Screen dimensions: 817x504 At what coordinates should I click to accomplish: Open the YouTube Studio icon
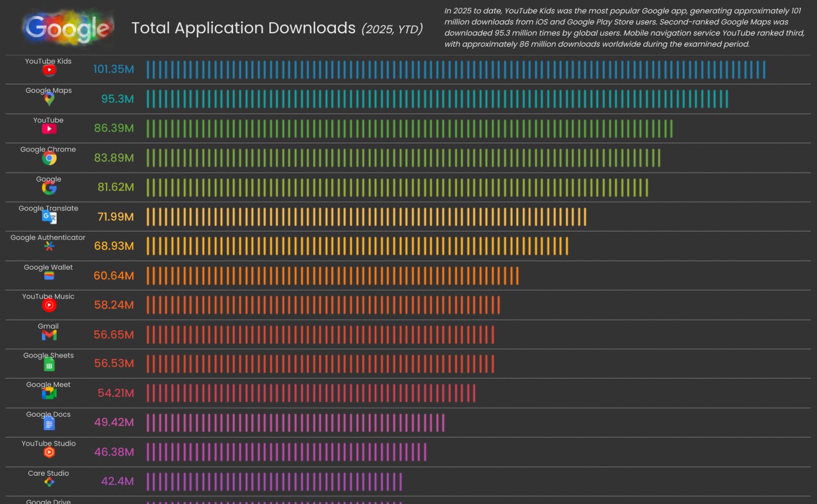tap(49, 452)
